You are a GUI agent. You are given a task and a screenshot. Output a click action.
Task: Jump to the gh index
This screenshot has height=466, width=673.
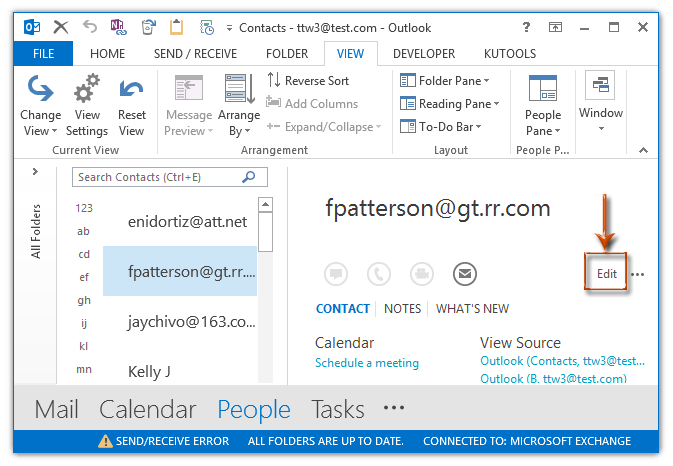(x=84, y=300)
